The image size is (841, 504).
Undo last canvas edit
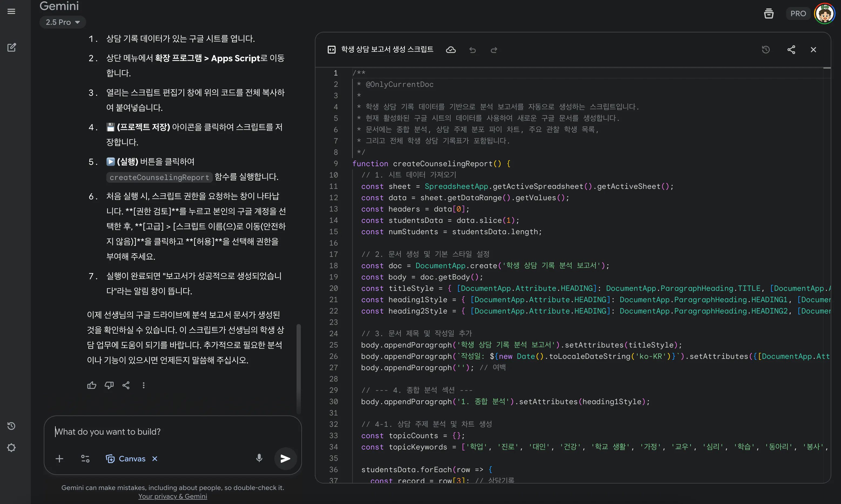pos(473,50)
